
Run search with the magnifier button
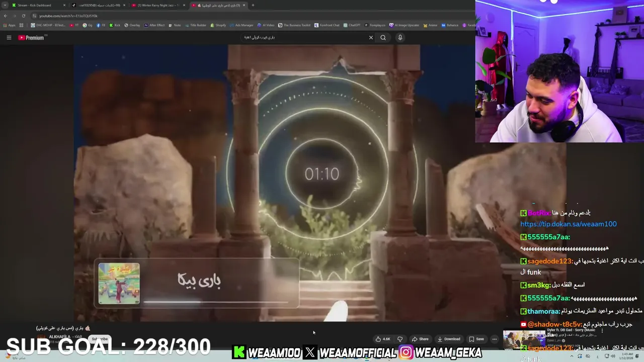click(x=383, y=37)
